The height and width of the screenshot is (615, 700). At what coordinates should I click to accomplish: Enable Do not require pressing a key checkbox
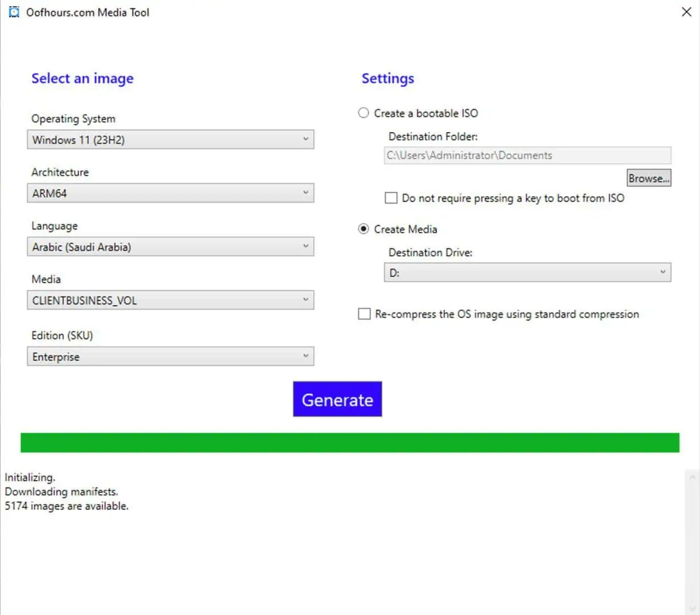point(391,198)
